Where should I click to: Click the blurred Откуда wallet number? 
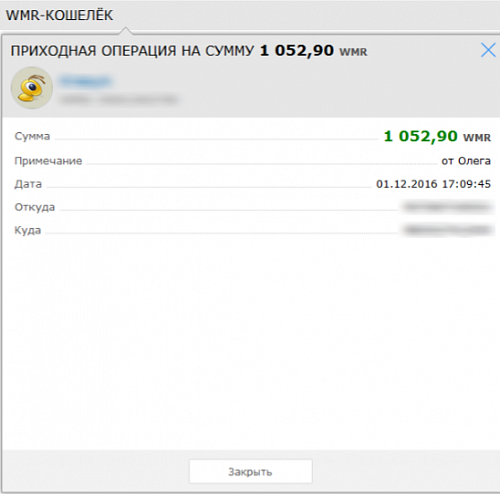[447, 207]
